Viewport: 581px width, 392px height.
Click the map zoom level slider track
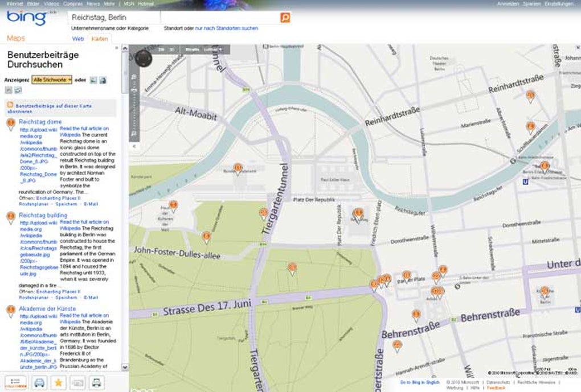(134, 105)
